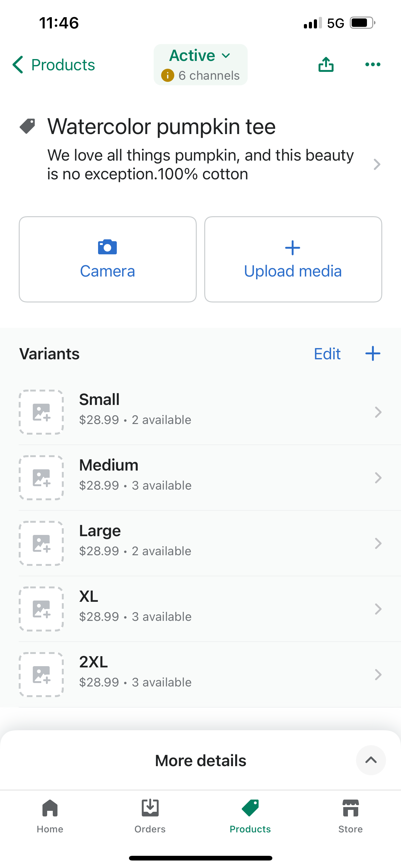Tap the share icon in header
401x868 pixels.
[x=326, y=64]
